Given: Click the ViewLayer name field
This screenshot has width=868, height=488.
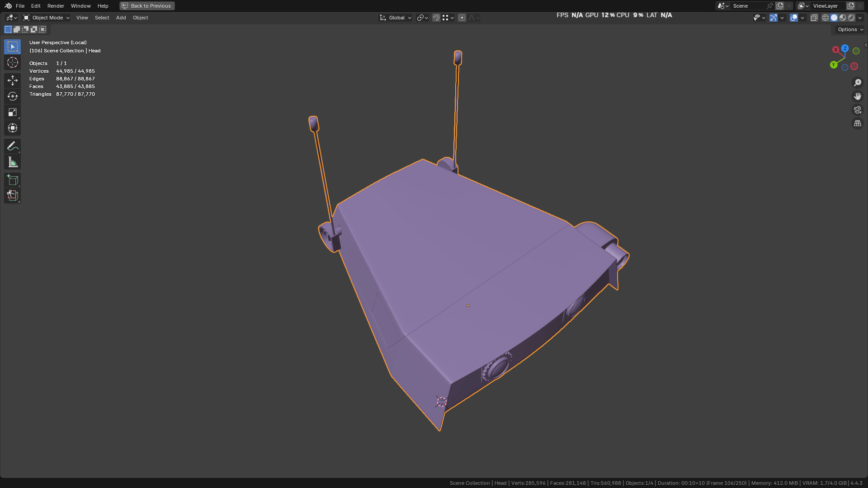Looking at the screenshot, I should tap(828, 6).
